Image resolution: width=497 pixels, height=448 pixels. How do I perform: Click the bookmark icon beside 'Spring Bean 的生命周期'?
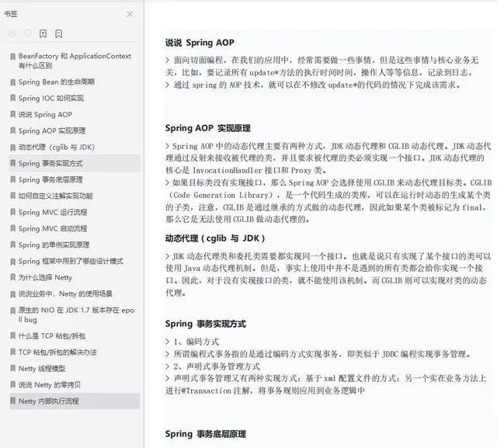[x=12, y=82]
